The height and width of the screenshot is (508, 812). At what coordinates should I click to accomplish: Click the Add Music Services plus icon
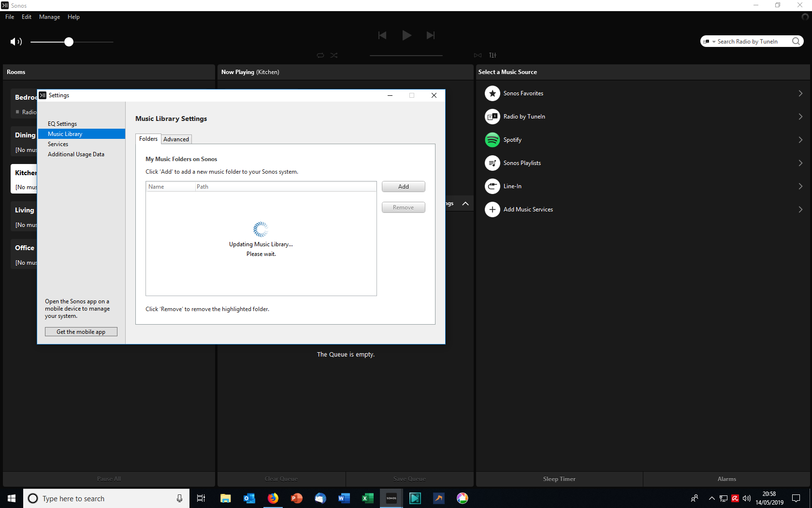(x=493, y=209)
